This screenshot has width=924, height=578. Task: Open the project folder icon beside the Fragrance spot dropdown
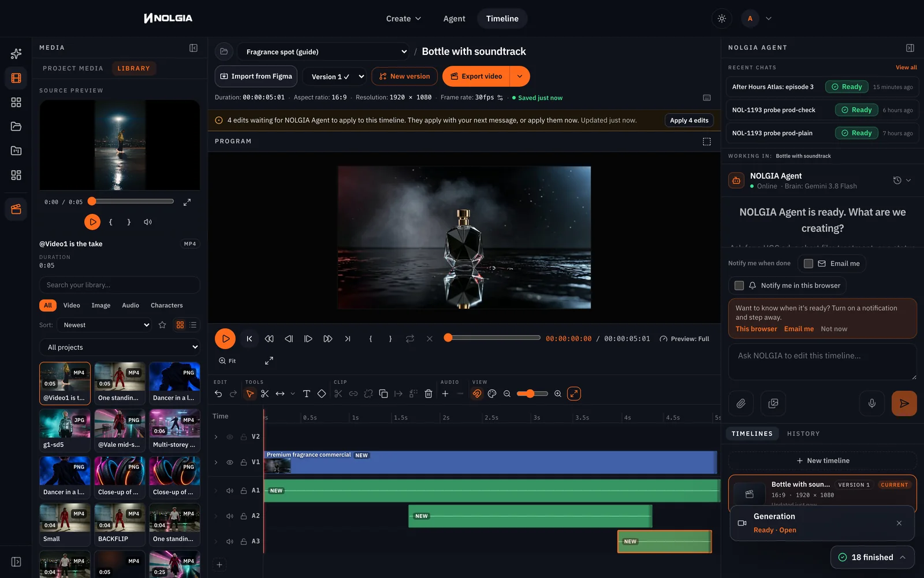tap(224, 51)
